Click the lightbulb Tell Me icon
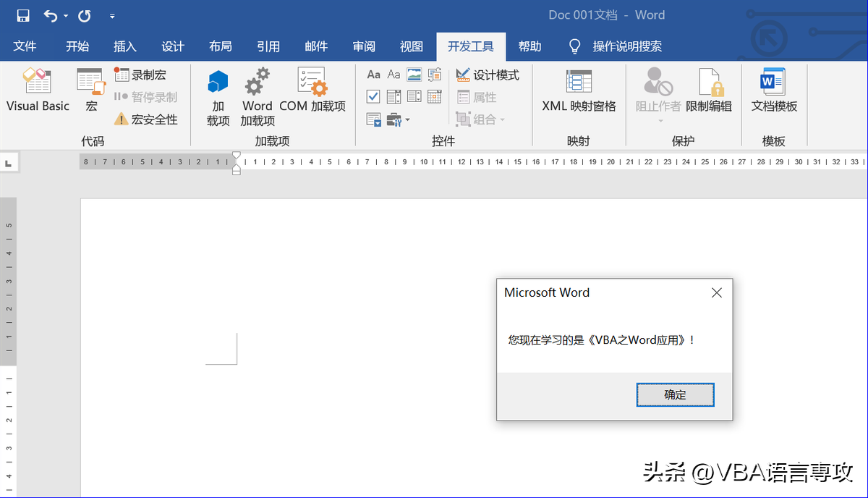Screen dimensions: 868x498 pyautogui.click(x=575, y=46)
